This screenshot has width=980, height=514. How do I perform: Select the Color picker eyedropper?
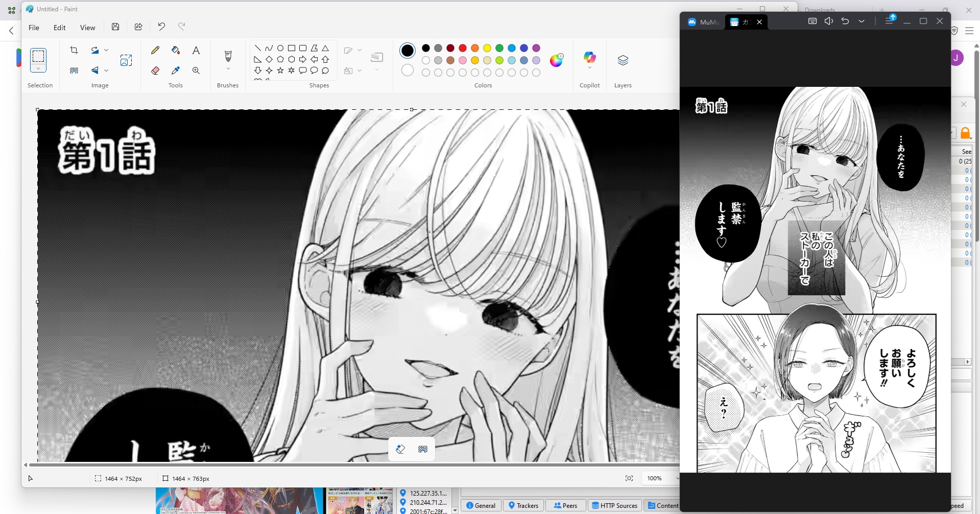[x=176, y=71]
